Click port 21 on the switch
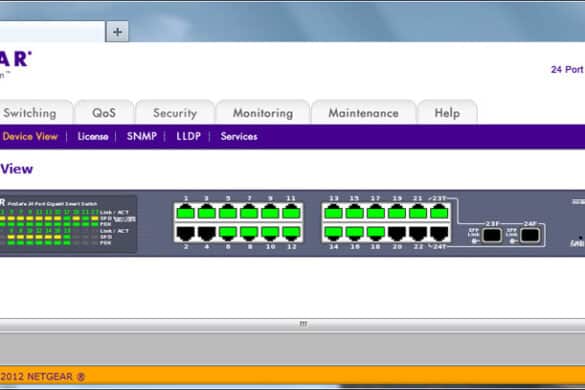585x390 pixels. 418,212
